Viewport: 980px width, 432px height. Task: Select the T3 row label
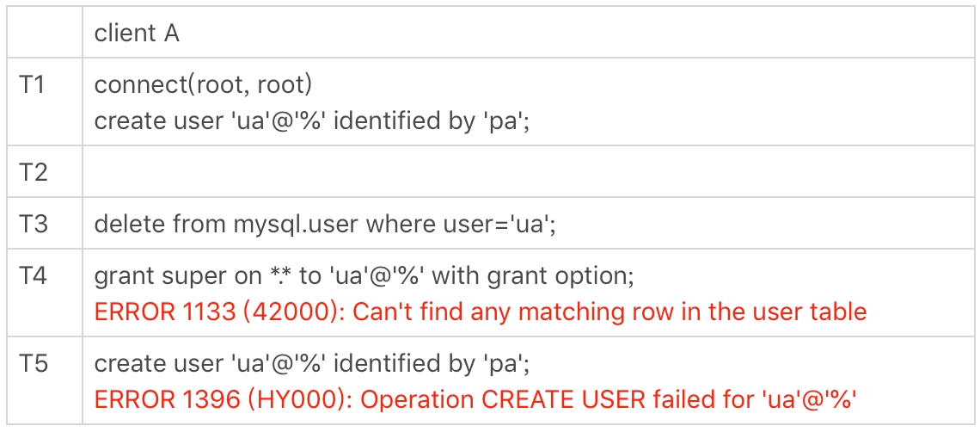pyautogui.click(x=33, y=224)
